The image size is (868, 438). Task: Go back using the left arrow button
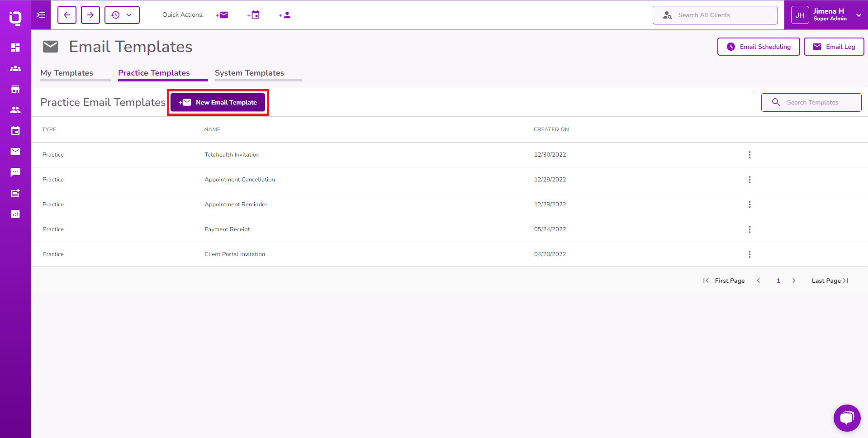click(67, 15)
